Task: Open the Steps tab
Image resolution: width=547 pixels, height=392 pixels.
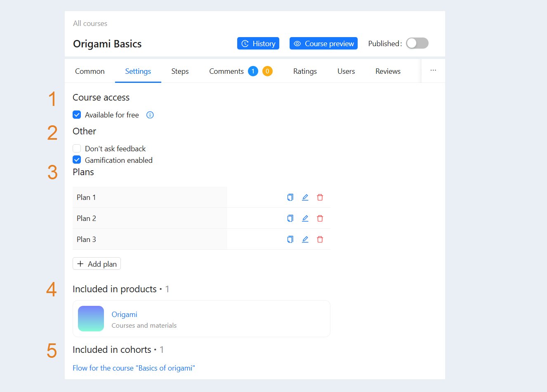Action: click(180, 71)
